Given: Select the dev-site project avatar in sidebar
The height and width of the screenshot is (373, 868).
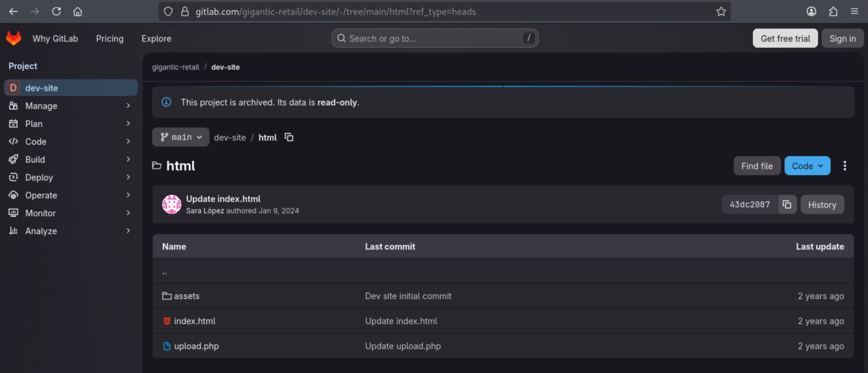Looking at the screenshot, I should coord(13,87).
